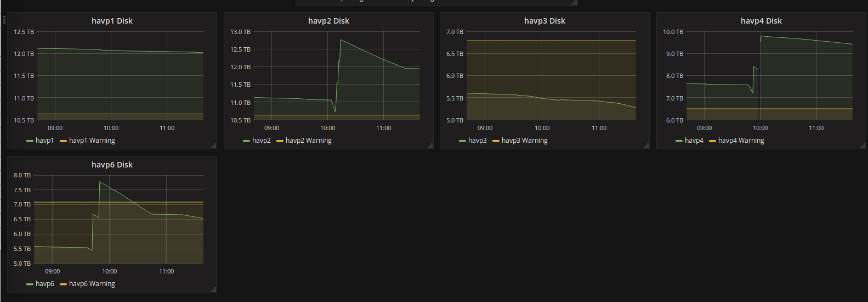Open the havp1 Disk panel title menu
The width and height of the screenshot is (868, 302).
tap(112, 21)
